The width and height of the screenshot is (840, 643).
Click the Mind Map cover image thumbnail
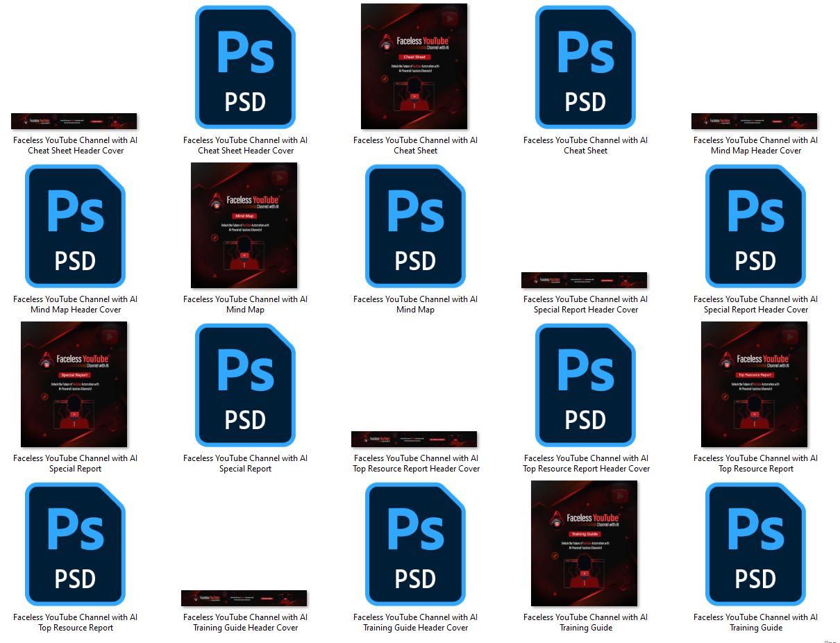244,226
